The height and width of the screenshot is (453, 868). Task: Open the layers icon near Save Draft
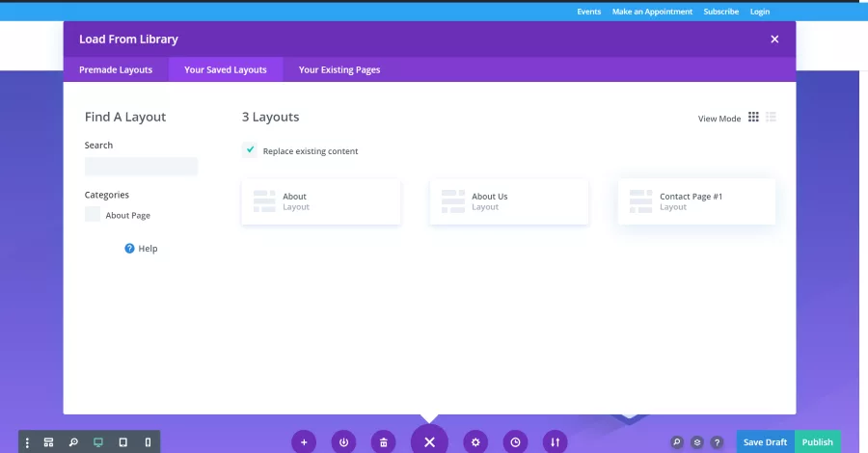tap(697, 442)
